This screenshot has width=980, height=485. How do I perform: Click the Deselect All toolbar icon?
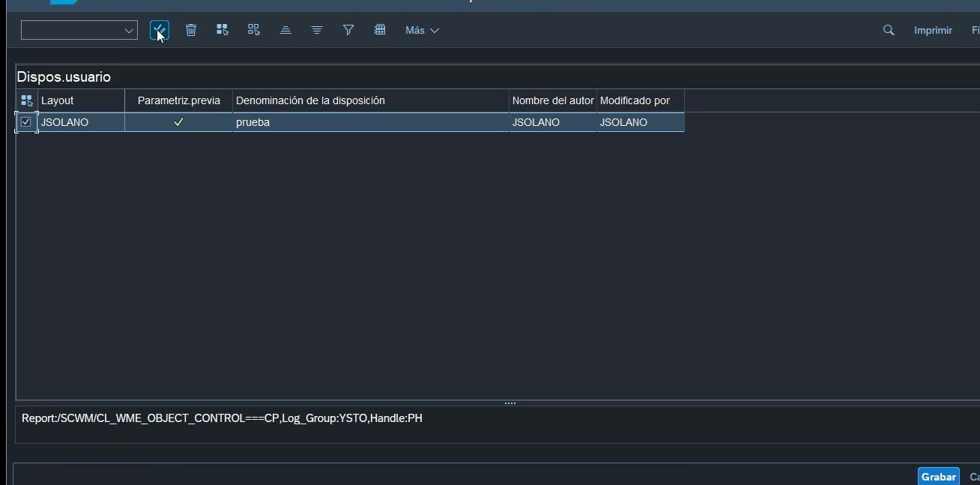pyautogui.click(x=254, y=30)
